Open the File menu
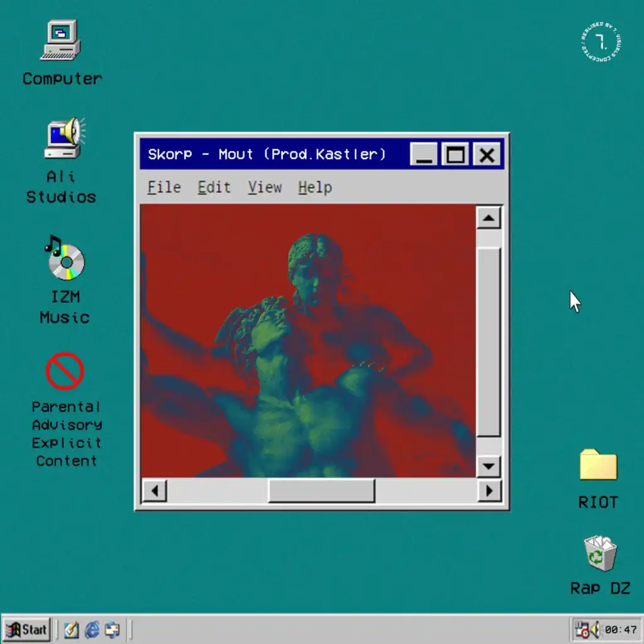Viewport: 644px width, 644px height. (x=164, y=187)
